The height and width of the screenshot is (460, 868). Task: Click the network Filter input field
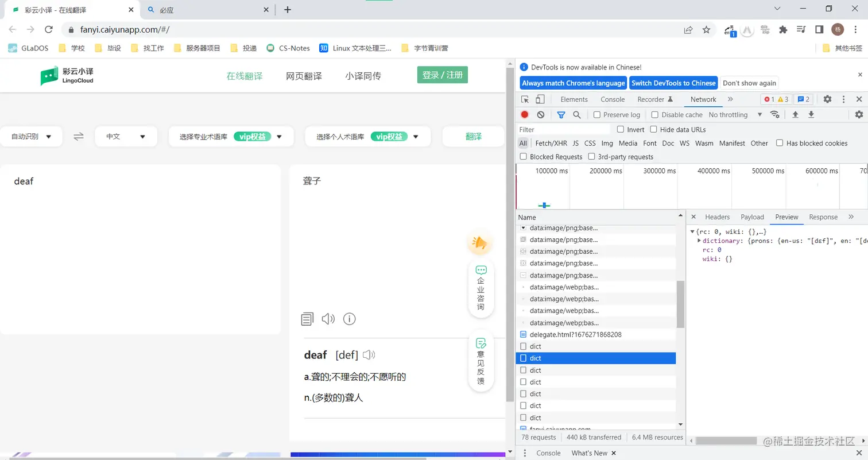click(564, 129)
